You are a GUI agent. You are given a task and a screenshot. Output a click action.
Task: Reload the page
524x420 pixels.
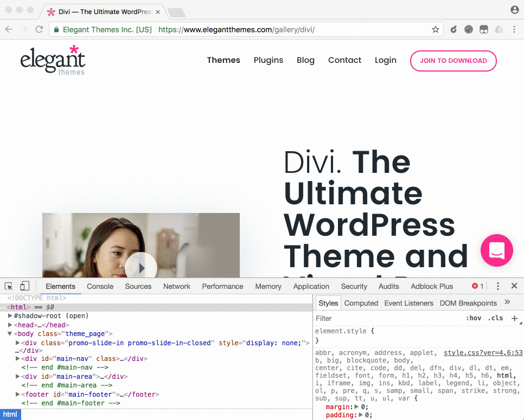pos(39,30)
